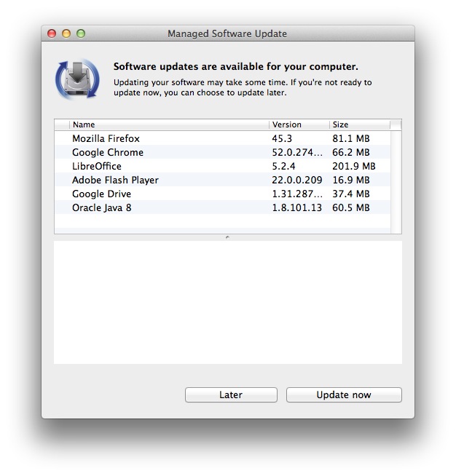
Task: Select the Google Chrome update row
Action: click(x=222, y=152)
